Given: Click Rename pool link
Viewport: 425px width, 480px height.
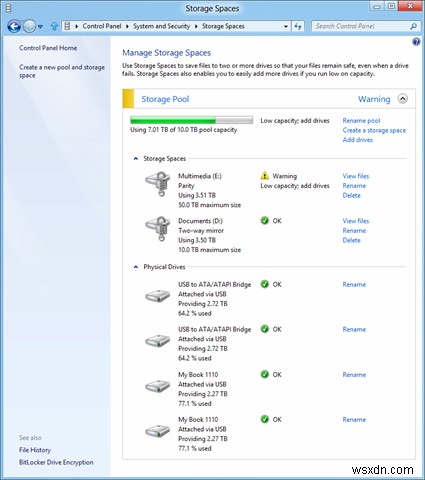Looking at the screenshot, I should 361,121.
